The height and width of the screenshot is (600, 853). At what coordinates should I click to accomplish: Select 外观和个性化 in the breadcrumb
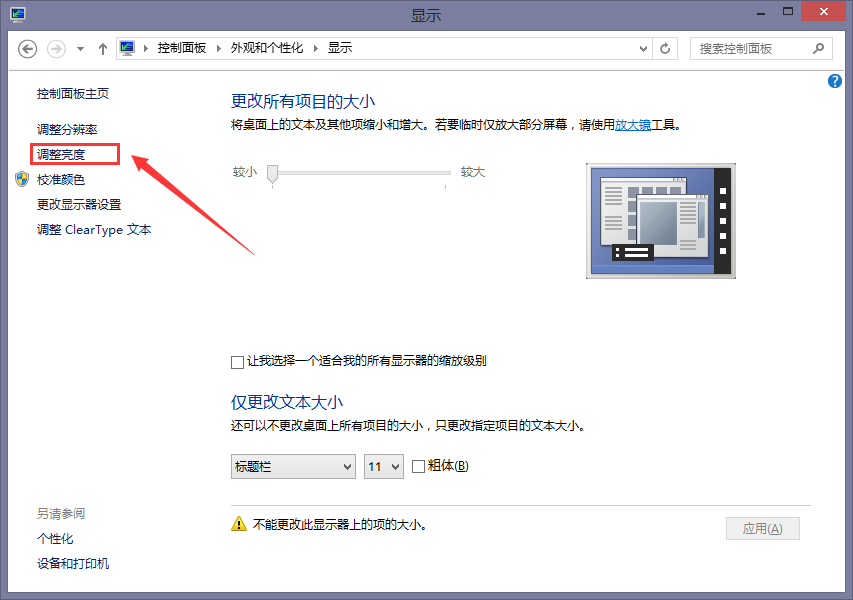coord(266,48)
